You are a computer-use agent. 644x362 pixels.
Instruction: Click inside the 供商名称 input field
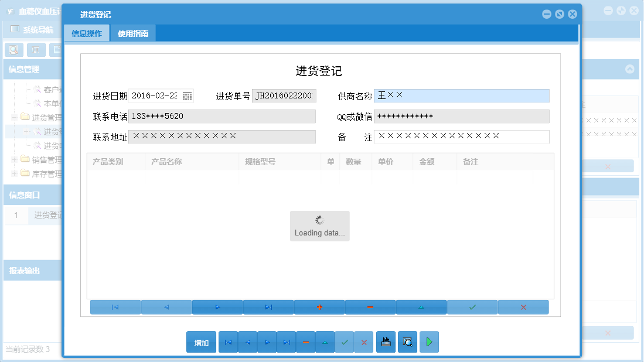click(463, 95)
